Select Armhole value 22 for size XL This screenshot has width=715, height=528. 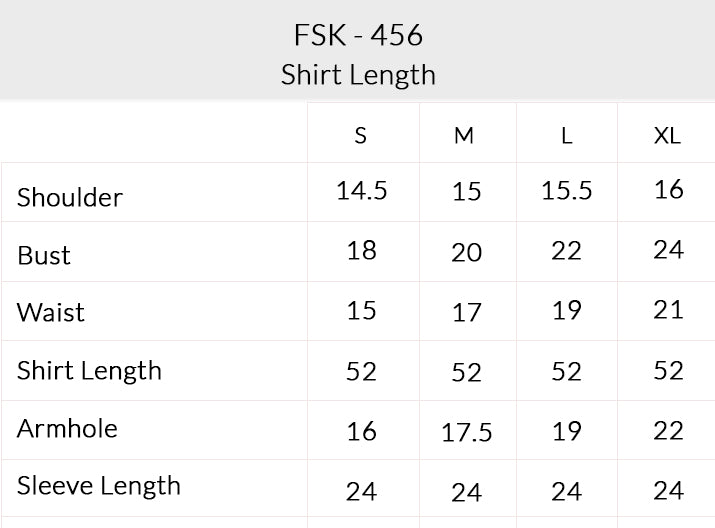tap(668, 431)
